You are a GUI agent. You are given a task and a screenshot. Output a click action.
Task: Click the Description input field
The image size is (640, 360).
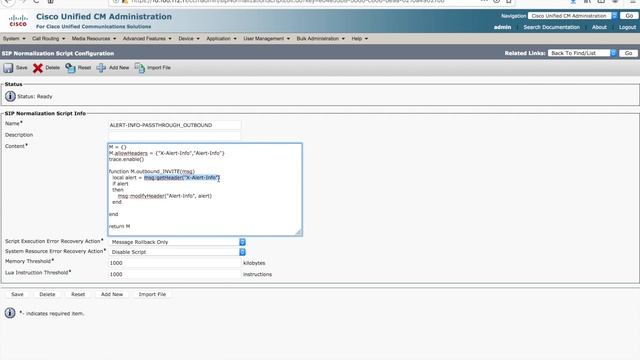point(174,136)
